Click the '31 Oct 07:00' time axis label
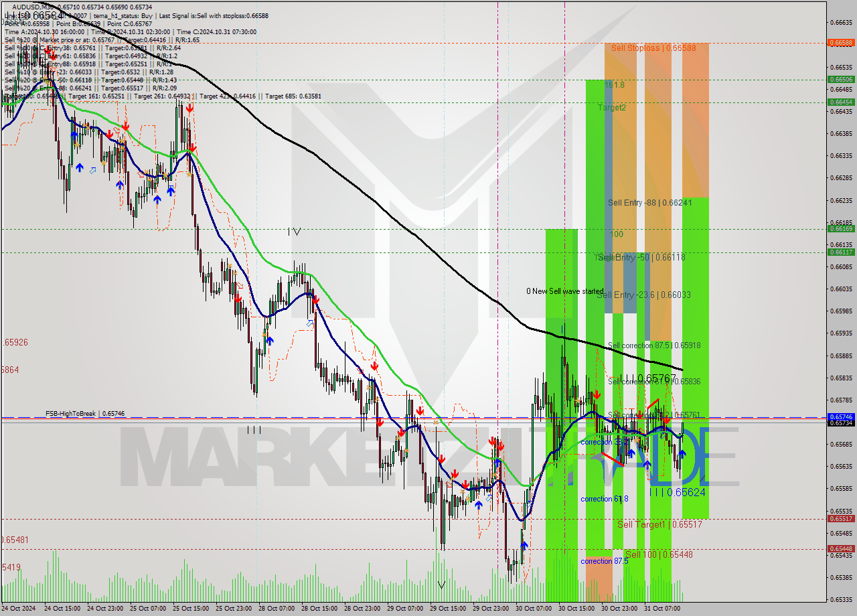Image resolution: width=857 pixels, height=616 pixels. [x=662, y=609]
